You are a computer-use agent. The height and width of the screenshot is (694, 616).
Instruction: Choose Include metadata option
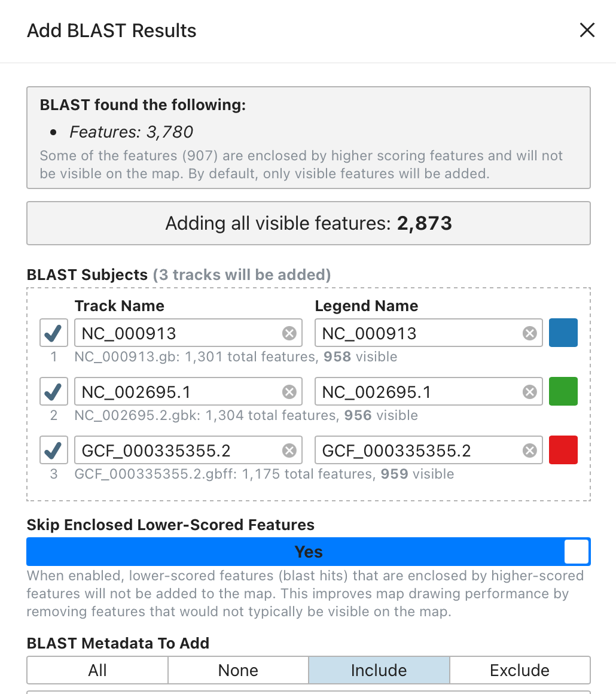click(x=379, y=670)
